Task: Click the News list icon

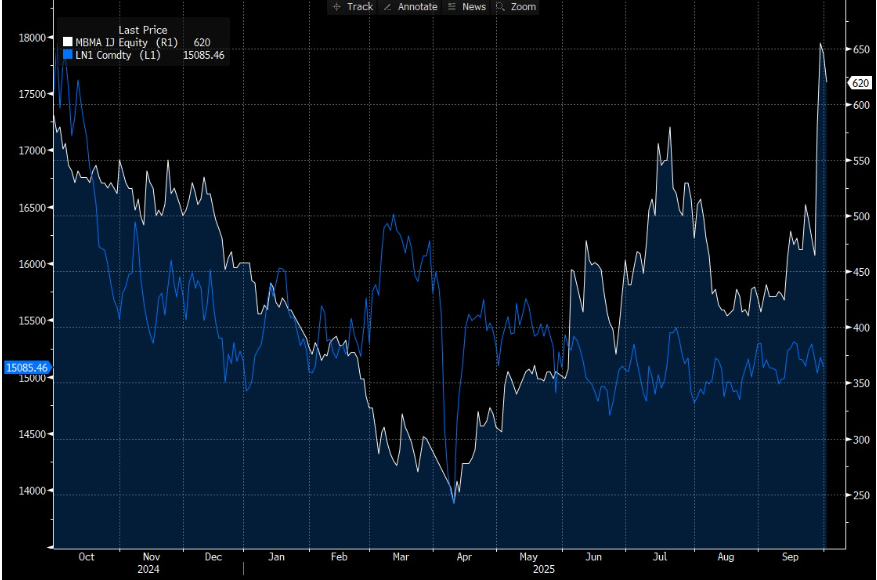Action: (452, 7)
